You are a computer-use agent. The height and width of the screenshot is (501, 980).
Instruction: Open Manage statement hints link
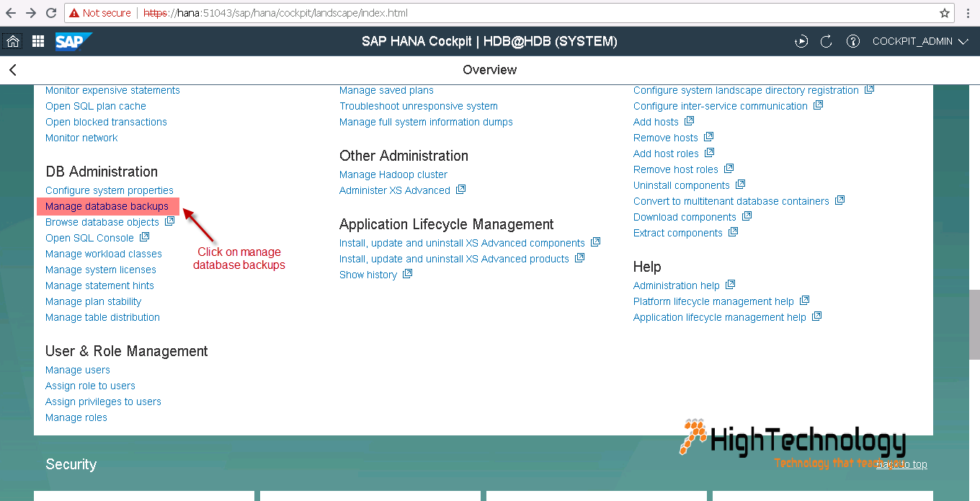pyautogui.click(x=99, y=285)
